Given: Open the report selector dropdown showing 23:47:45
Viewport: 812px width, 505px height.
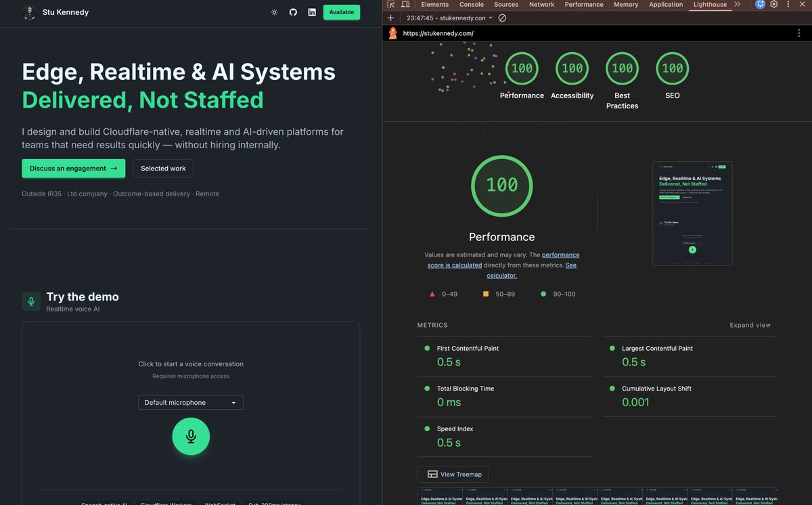Looking at the screenshot, I should coord(450,18).
